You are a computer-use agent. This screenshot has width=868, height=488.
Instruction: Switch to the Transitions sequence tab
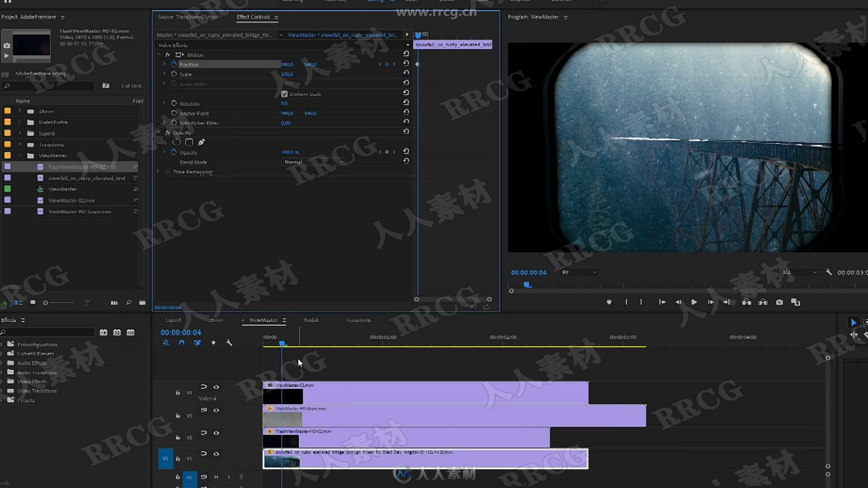coord(358,320)
